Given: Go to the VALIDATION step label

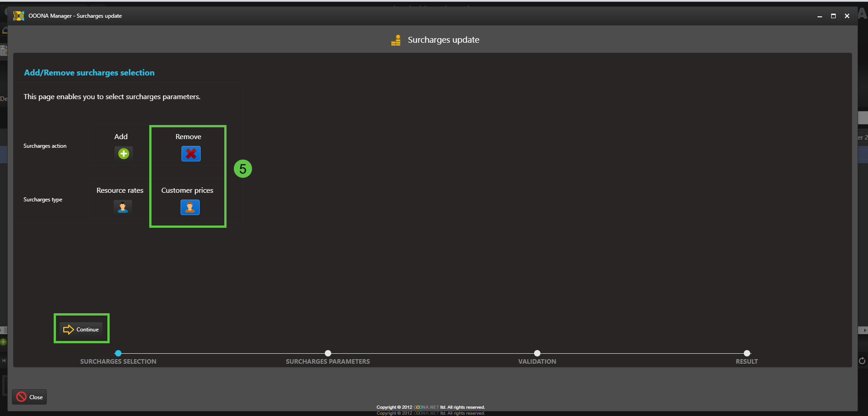Looking at the screenshot, I should click(537, 361).
